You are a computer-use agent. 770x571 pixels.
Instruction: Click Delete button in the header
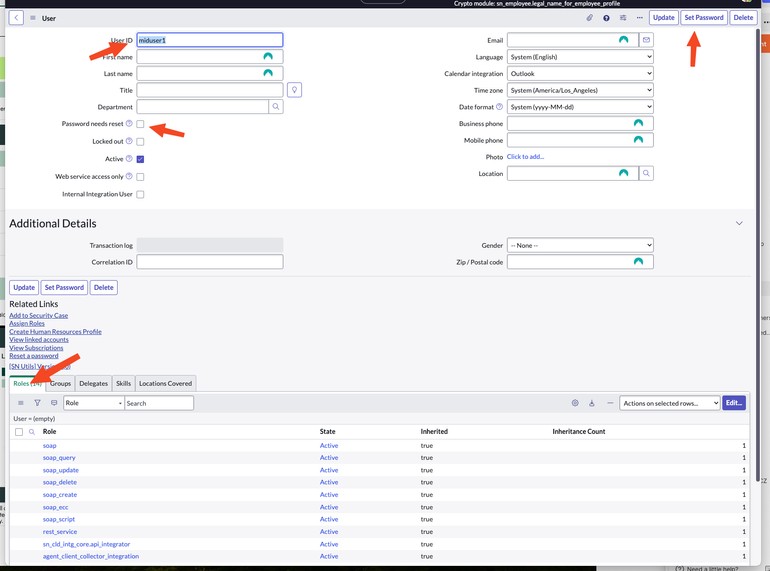coord(743,18)
